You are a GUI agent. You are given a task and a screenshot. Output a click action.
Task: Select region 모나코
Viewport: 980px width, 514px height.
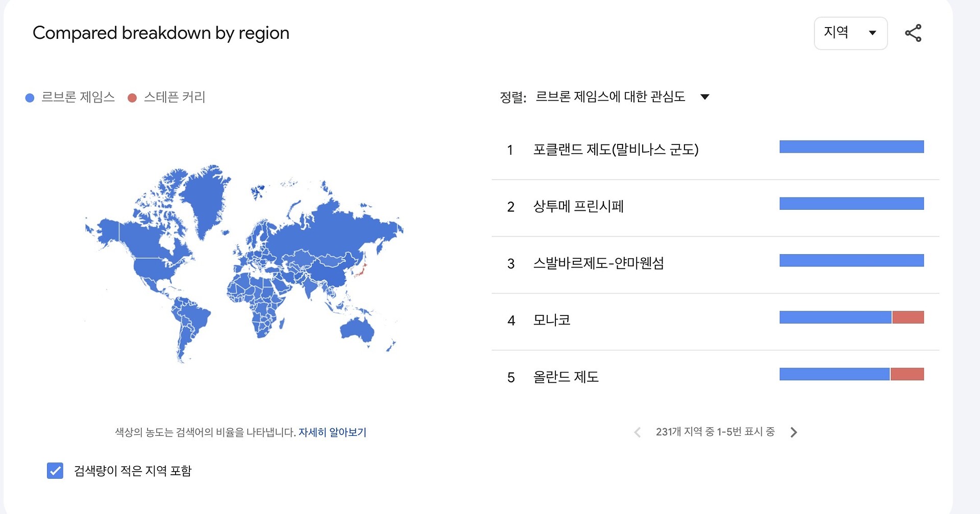click(552, 320)
